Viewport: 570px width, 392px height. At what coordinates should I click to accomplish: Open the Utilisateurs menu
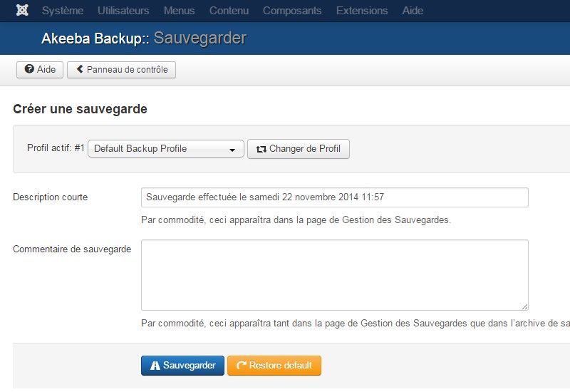123,11
